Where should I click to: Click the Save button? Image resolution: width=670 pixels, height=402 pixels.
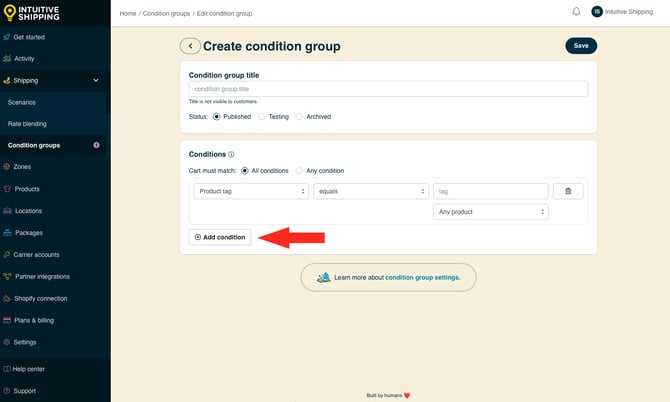tap(581, 46)
